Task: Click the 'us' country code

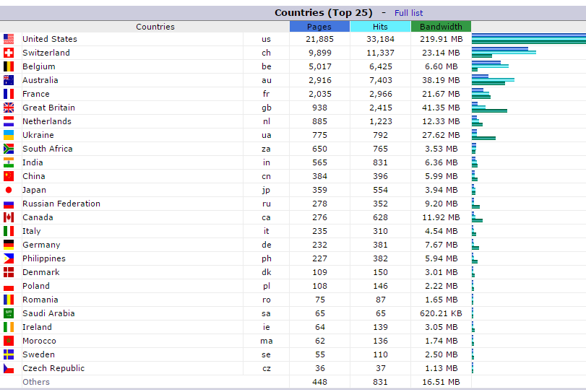Action: [266, 39]
